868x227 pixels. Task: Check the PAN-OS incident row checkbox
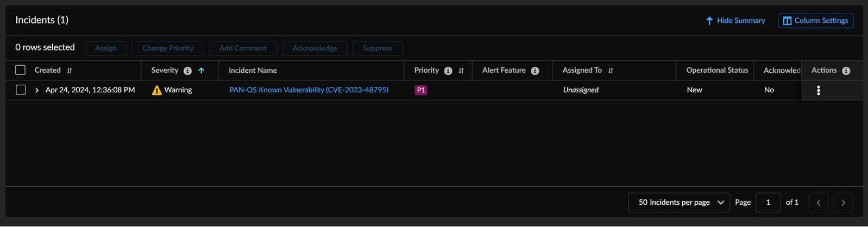point(21,90)
